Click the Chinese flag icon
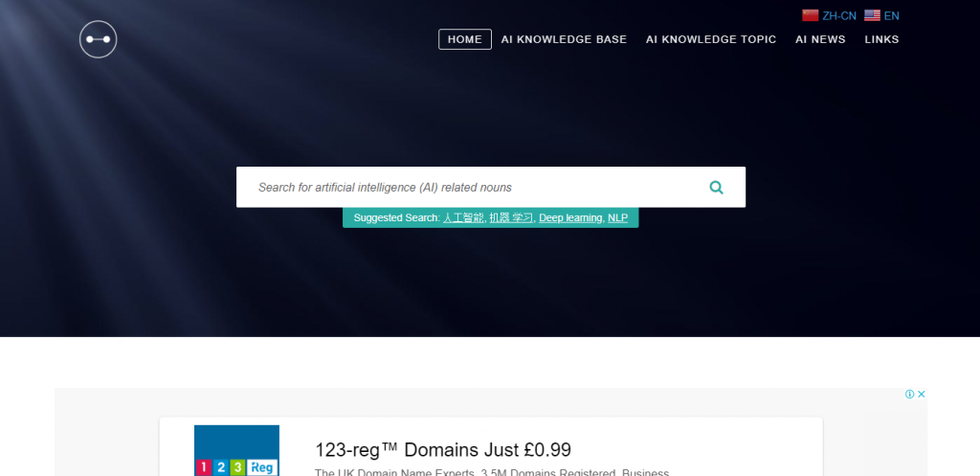Screen dimensions: 980x476 click(811, 15)
